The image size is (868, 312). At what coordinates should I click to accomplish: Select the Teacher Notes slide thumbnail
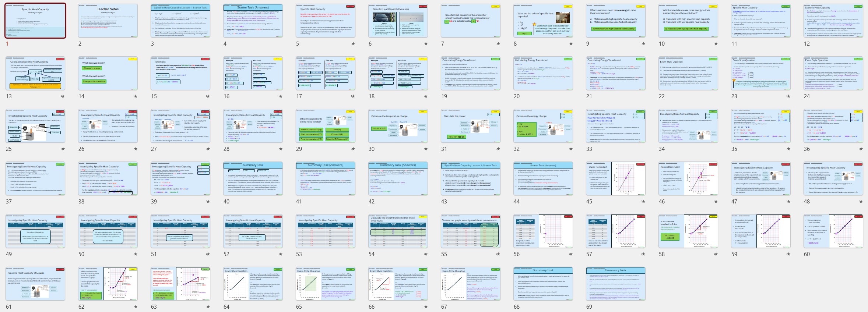coord(108,21)
